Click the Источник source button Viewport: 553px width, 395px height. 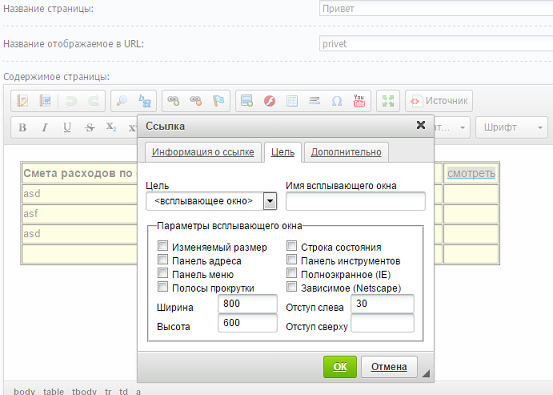tap(439, 101)
